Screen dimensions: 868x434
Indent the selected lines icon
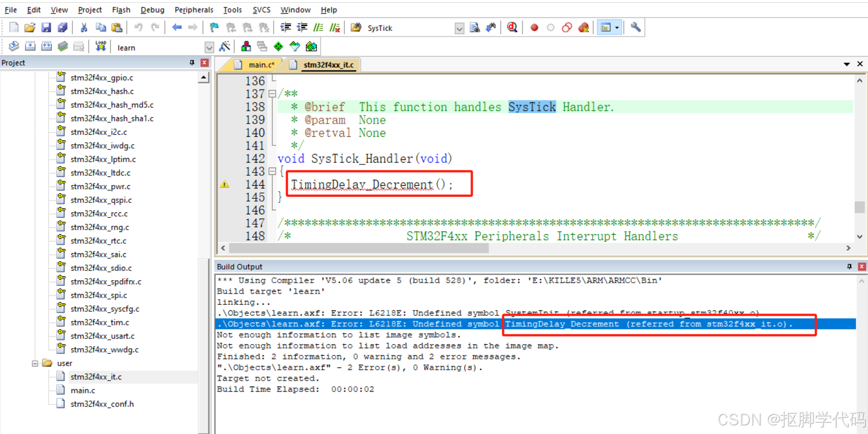pyautogui.click(x=286, y=28)
